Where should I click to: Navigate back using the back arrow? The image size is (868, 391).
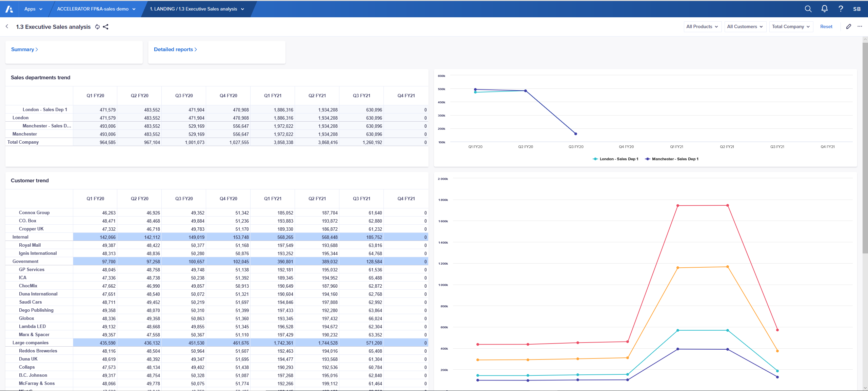click(x=7, y=26)
